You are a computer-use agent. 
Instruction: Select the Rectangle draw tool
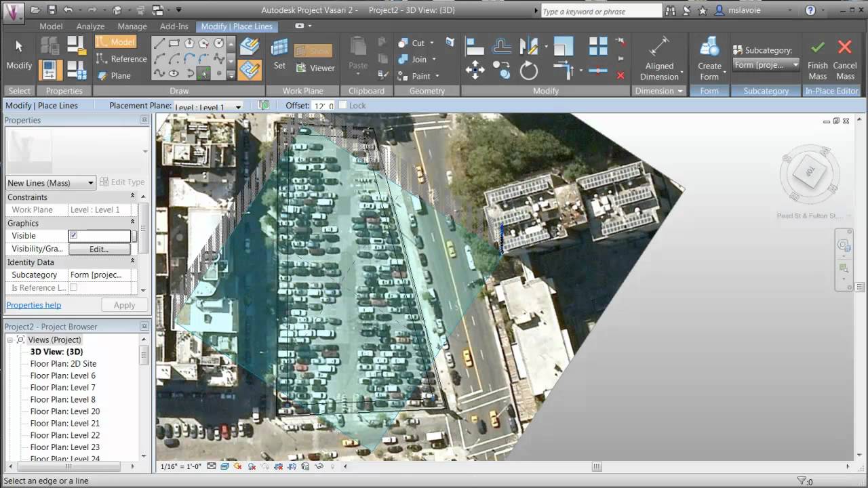(174, 42)
